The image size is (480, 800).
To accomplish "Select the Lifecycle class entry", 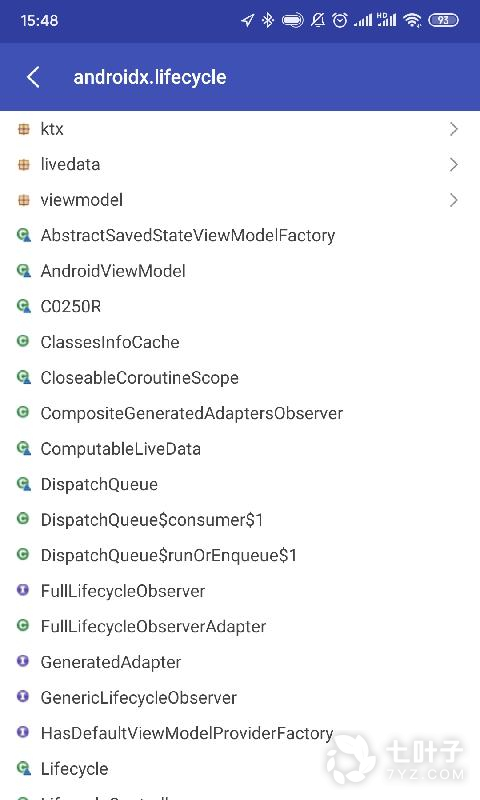I will (240, 768).
